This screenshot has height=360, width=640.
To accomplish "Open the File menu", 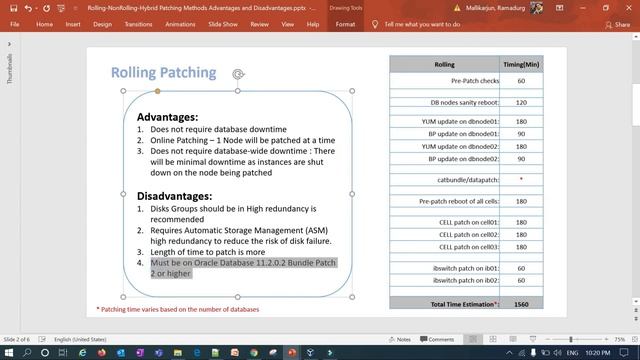I will (x=15, y=24).
